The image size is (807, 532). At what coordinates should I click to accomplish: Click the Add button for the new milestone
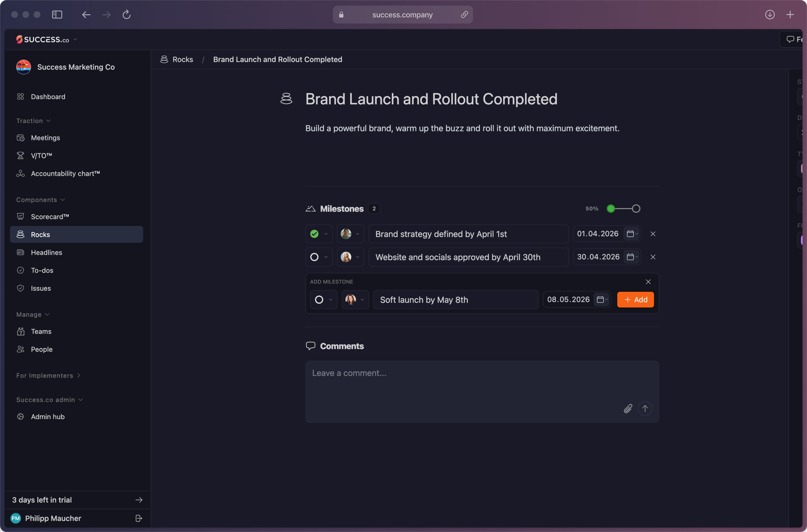(x=635, y=300)
